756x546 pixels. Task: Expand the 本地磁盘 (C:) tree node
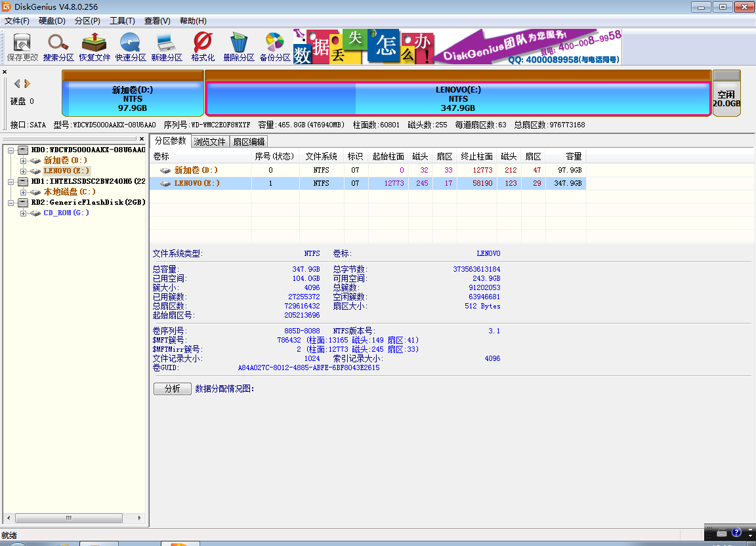point(23,192)
